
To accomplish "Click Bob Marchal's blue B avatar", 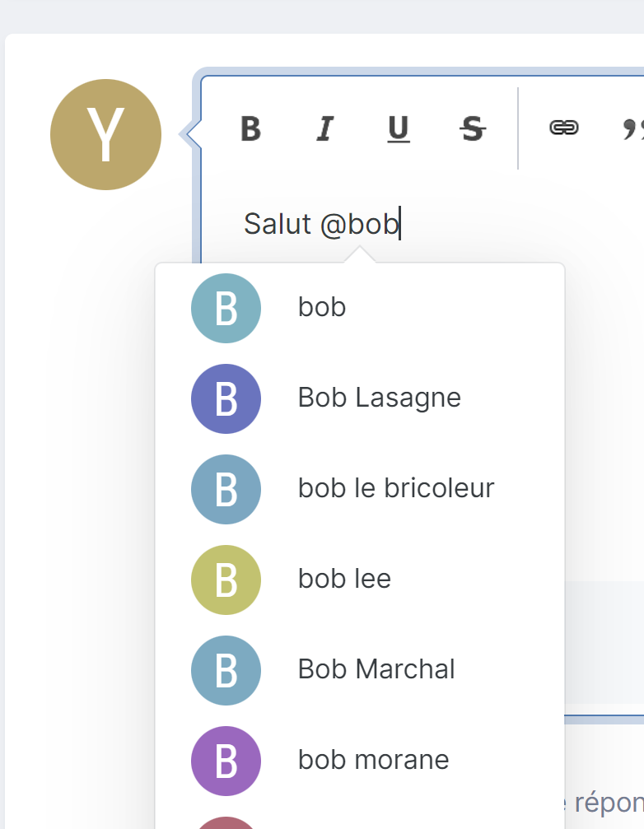I will click(226, 670).
